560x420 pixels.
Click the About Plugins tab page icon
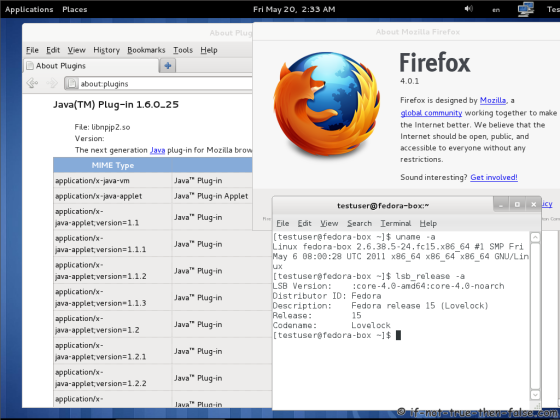click(x=30, y=66)
